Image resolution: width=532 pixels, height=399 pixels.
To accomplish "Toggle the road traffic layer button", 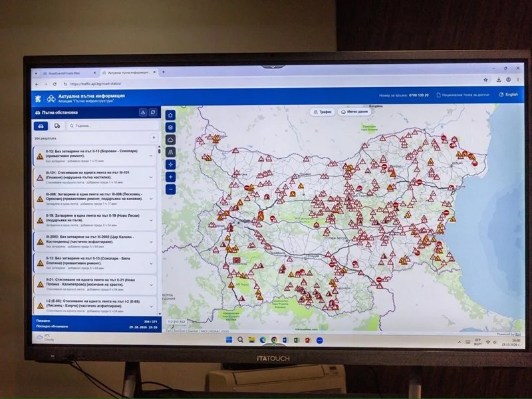I will click(x=170, y=152).
